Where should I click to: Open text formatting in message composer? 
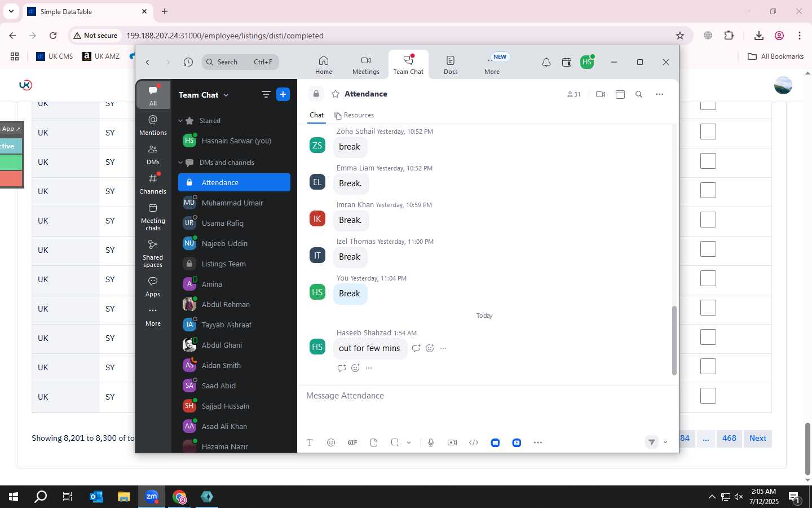pos(310,443)
